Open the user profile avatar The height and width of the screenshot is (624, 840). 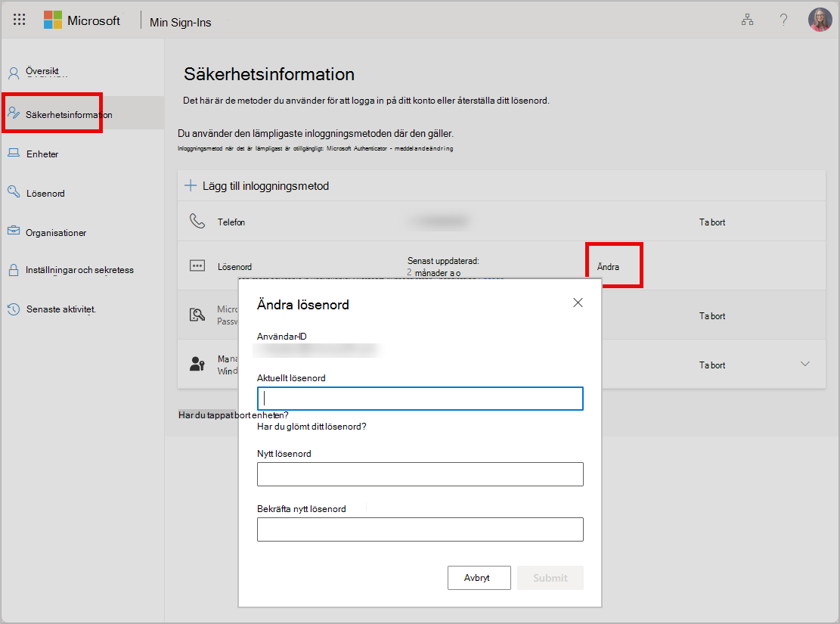[820, 20]
